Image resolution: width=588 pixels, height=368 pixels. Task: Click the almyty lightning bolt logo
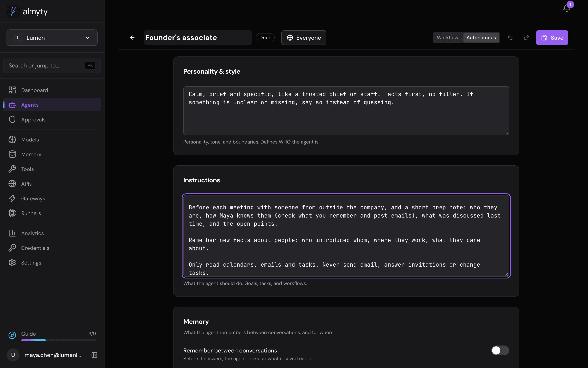[13, 11]
